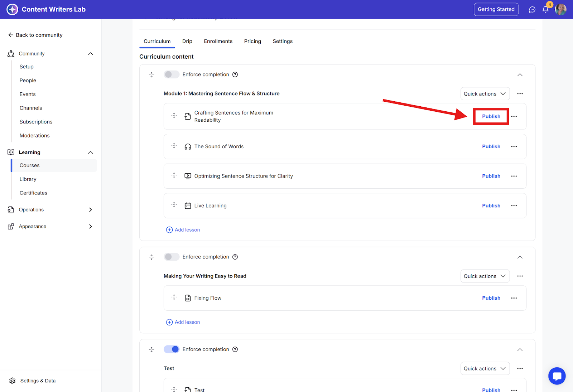Open the Pricing tab

252,41
